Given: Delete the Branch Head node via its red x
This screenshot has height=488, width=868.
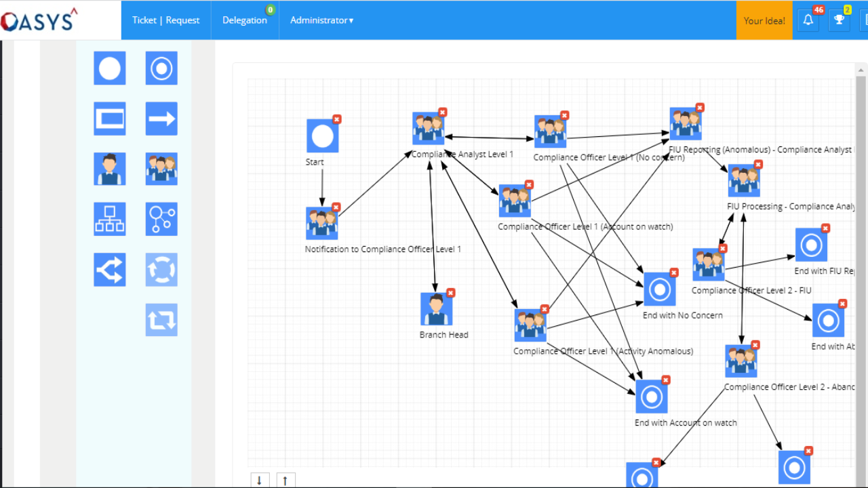Looking at the screenshot, I should point(451,292).
